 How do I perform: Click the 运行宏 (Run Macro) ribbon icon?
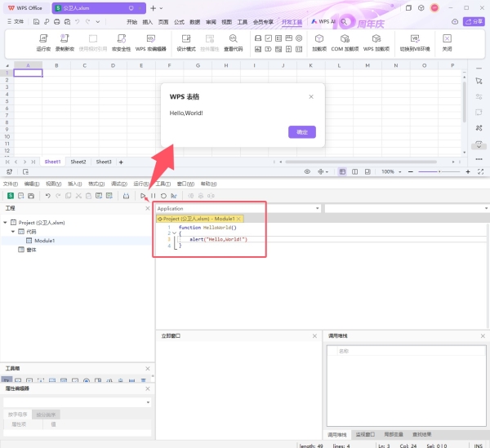[x=43, y=42]
